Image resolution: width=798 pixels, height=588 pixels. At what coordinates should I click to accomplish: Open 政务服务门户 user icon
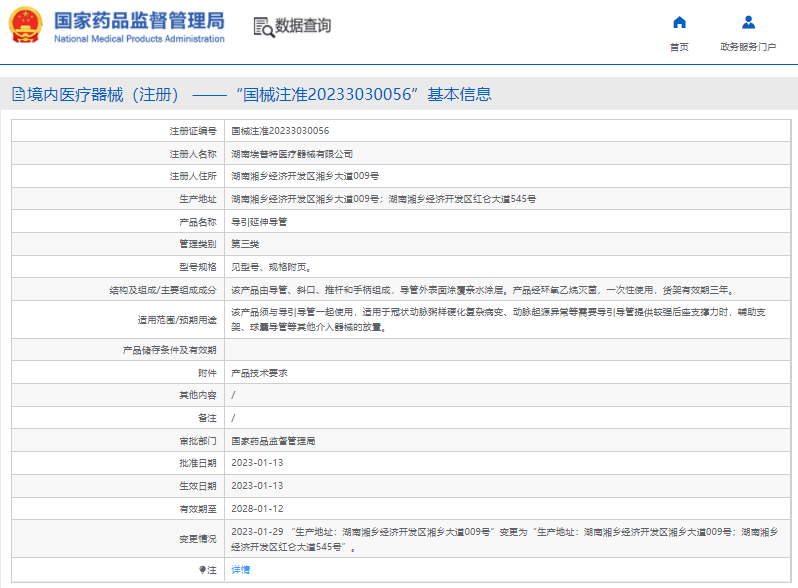pos(748,22)
